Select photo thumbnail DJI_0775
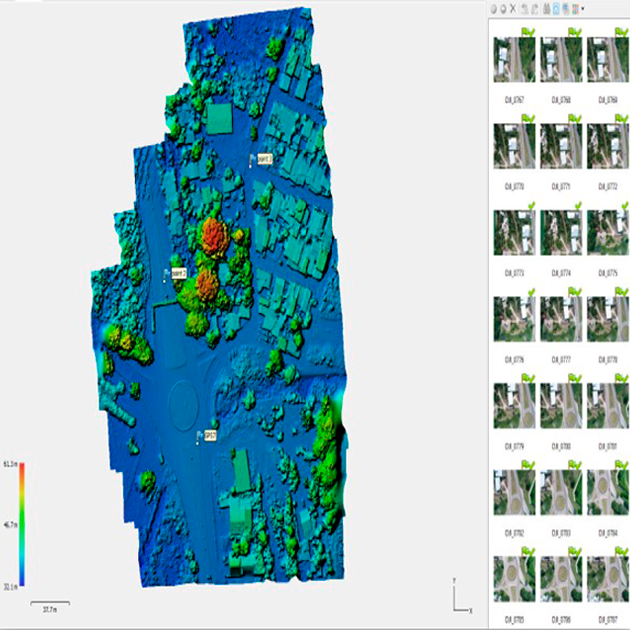Image resolution: width=630 pixels, height=630 pixels. point(605,233)
